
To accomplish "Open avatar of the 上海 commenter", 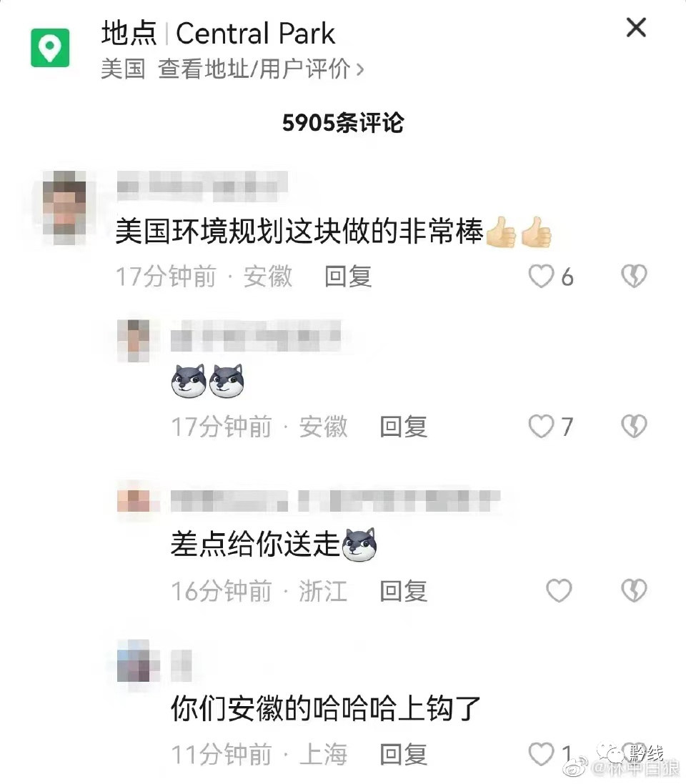I will [134, 660].
